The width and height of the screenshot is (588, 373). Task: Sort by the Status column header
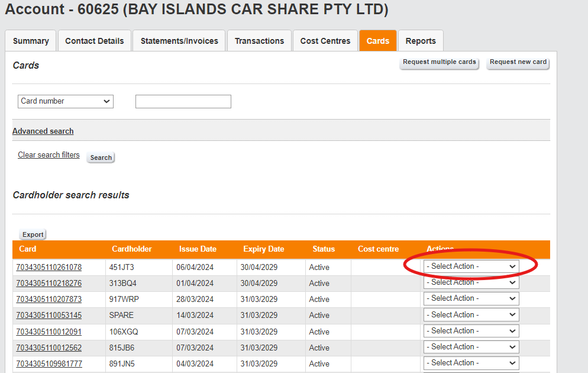(324, 249)
